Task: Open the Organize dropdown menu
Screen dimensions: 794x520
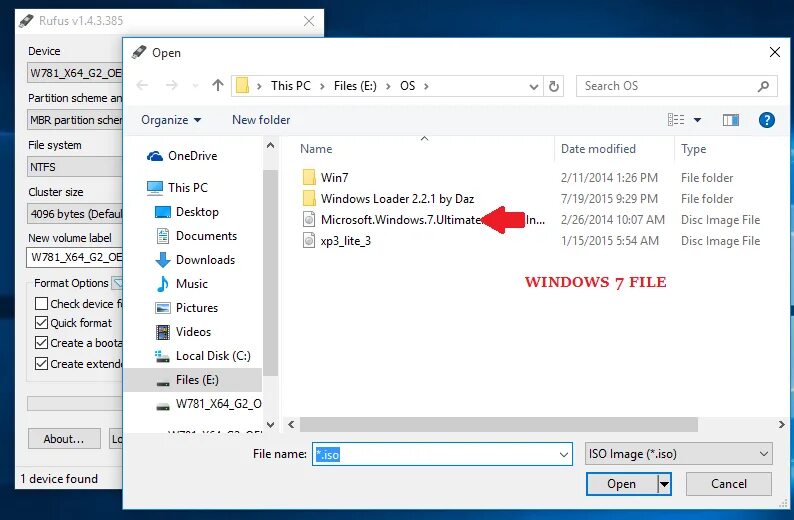Action: 171,120
